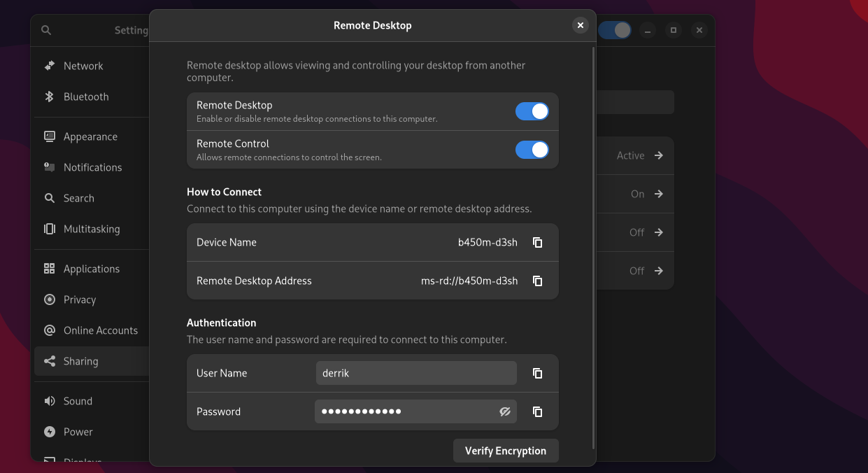Open the Bluetooth settings panel
This screenshot has width=868, height=473.
[x=85, y=97]
